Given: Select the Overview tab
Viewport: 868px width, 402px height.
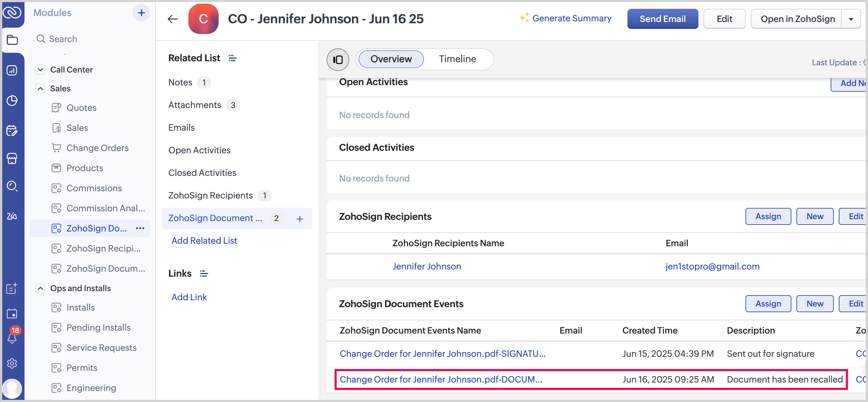Looking at the screenshot, I should [391, 59].
